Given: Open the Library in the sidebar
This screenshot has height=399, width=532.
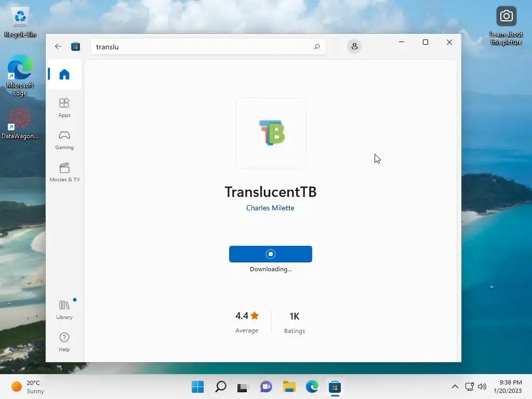Looking at the screenshot, I should [x=64, y=310].
